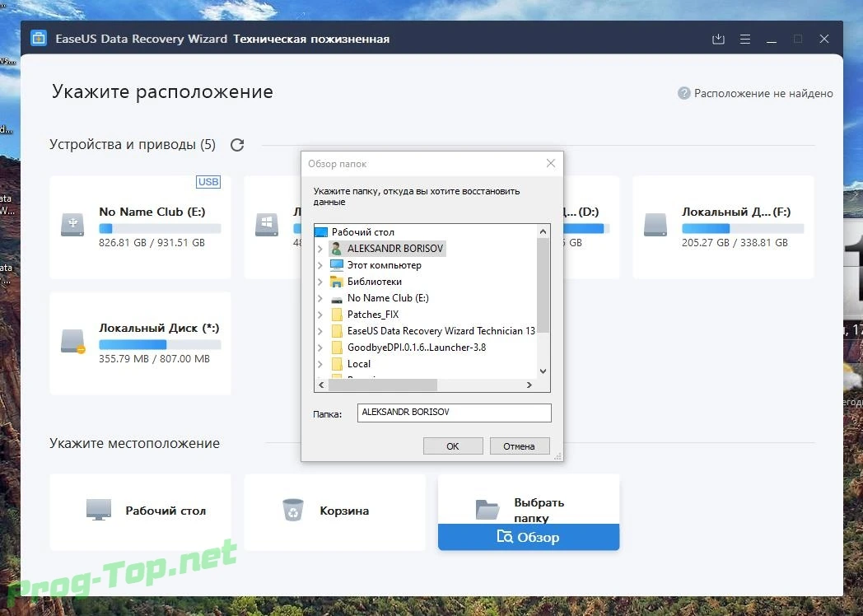Open 'Расположение не найдено' help link

[x=763, y=93]
